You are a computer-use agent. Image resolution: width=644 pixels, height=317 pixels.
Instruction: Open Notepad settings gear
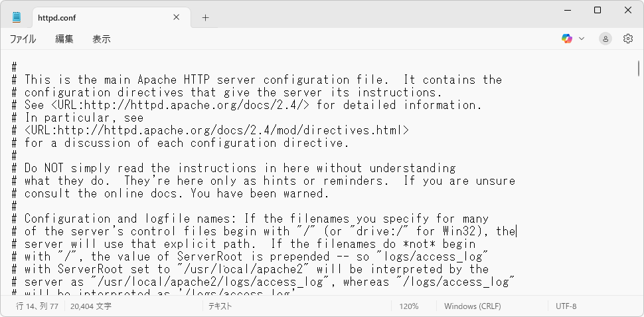click(x=628, y=39)
